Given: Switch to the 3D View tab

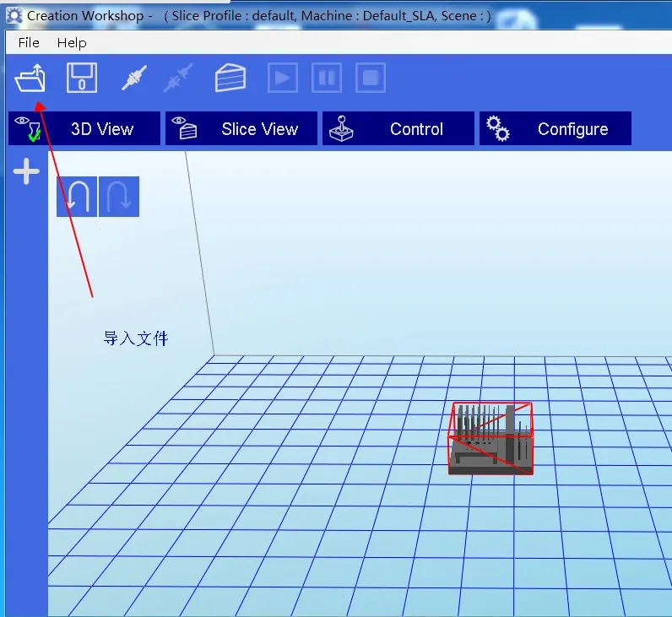Looking at the screenshot, I should tap(84, 128).
